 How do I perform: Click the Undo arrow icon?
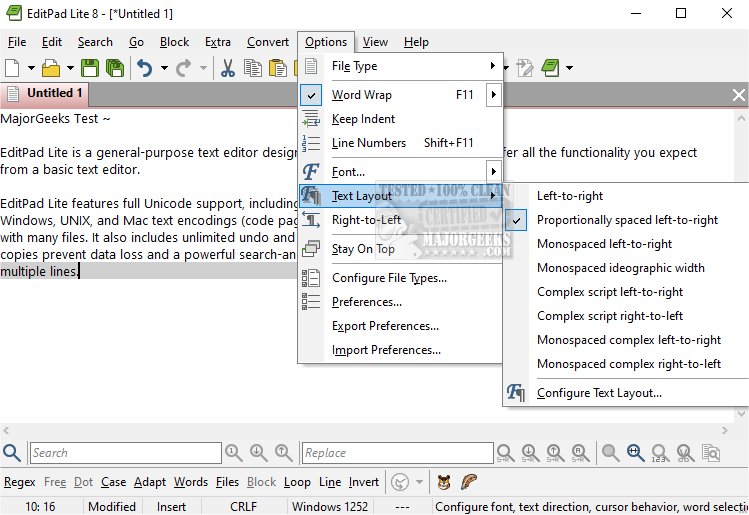145,68
